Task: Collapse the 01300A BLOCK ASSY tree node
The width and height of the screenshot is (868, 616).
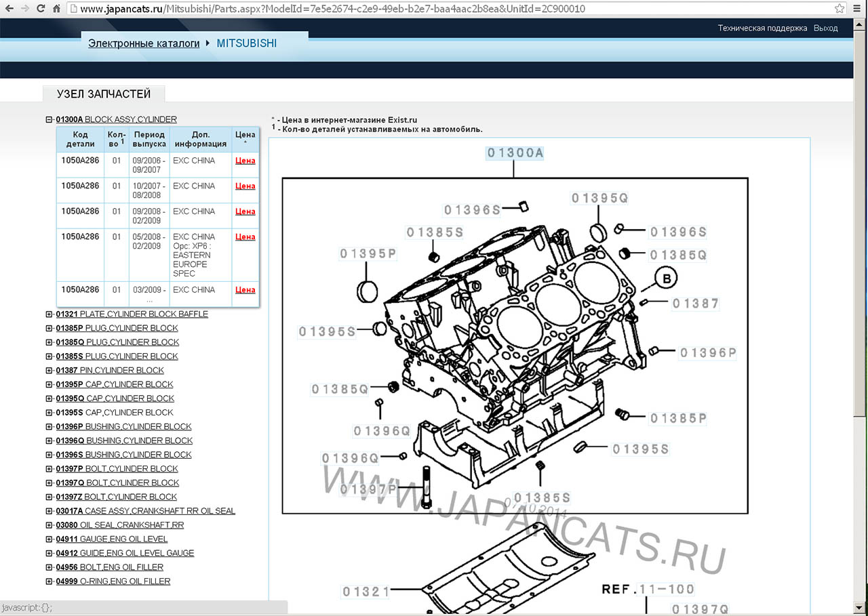Action: 49,119
